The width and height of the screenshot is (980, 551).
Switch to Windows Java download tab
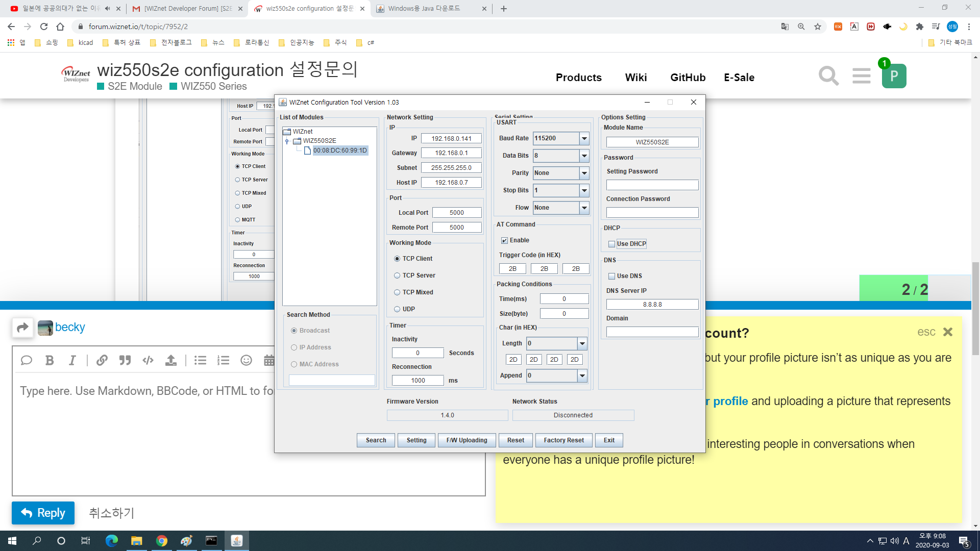tap(431, 9)
